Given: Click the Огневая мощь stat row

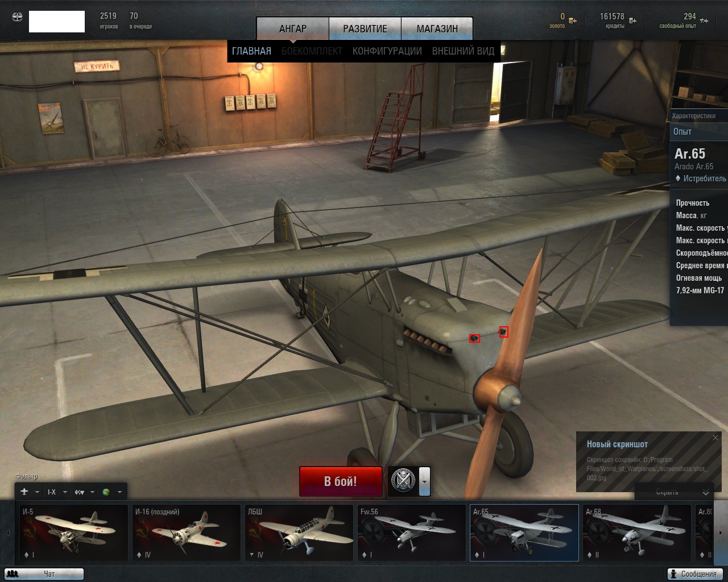Looking at the screenshot, I should (x=699, y=278).
